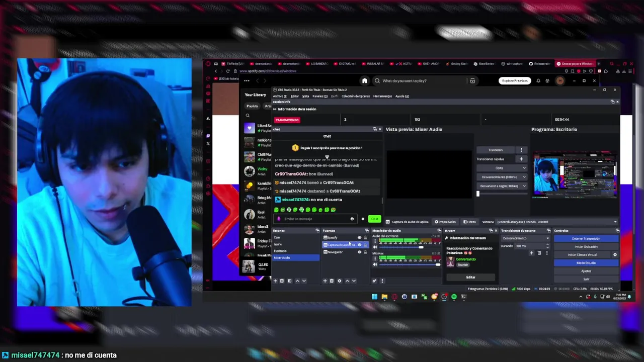
Task: Toggle the Navegador source eye icon
Action: (x=359, y=252)
